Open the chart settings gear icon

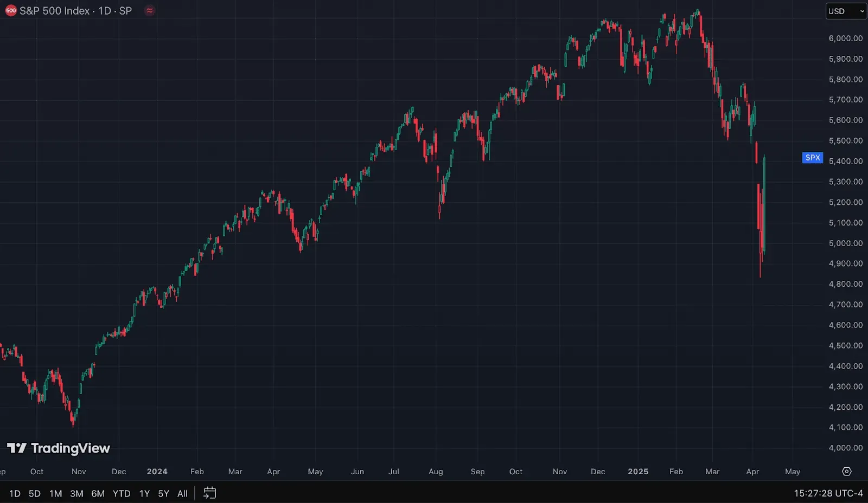(846, 472)
